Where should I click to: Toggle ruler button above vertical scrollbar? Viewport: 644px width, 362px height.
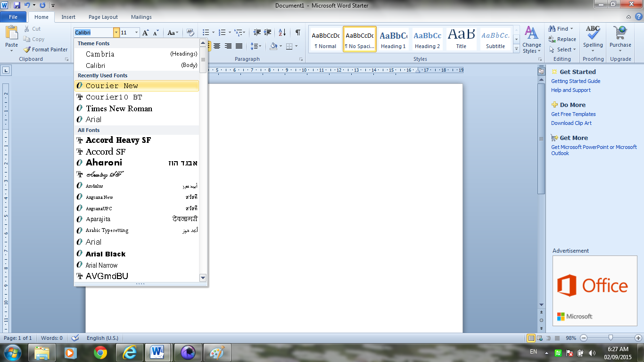[x=541, y=72]
